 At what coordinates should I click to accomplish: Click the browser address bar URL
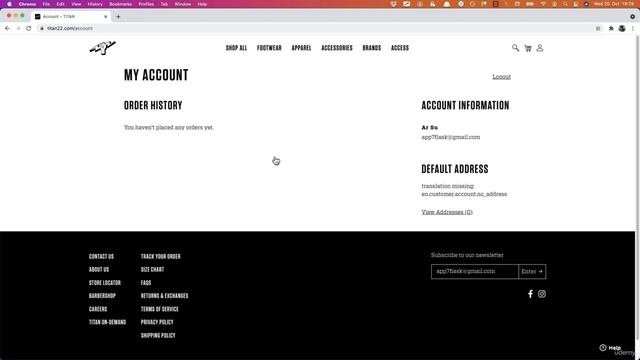point(70,28)
